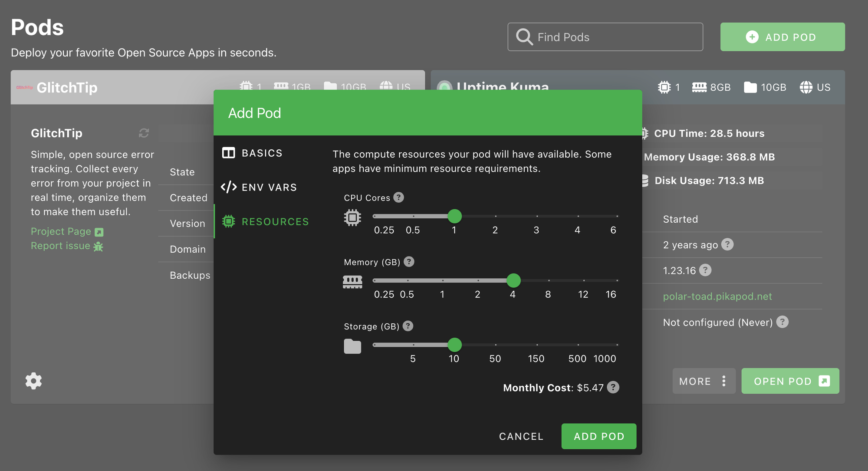The height and width of the screenshot is (471, 868).
Task: Click the Monthly Cost help icon
Action: pyautogui.click(x=613, y=387)
